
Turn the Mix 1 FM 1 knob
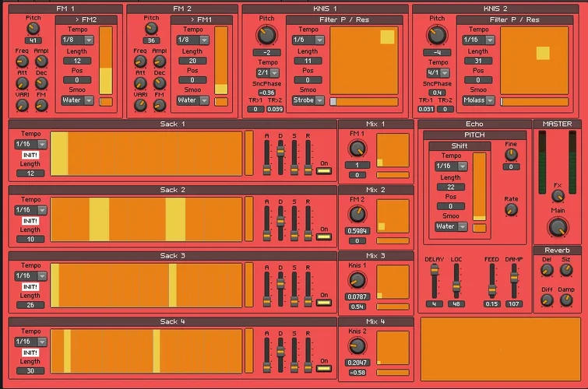pos(357,149)
